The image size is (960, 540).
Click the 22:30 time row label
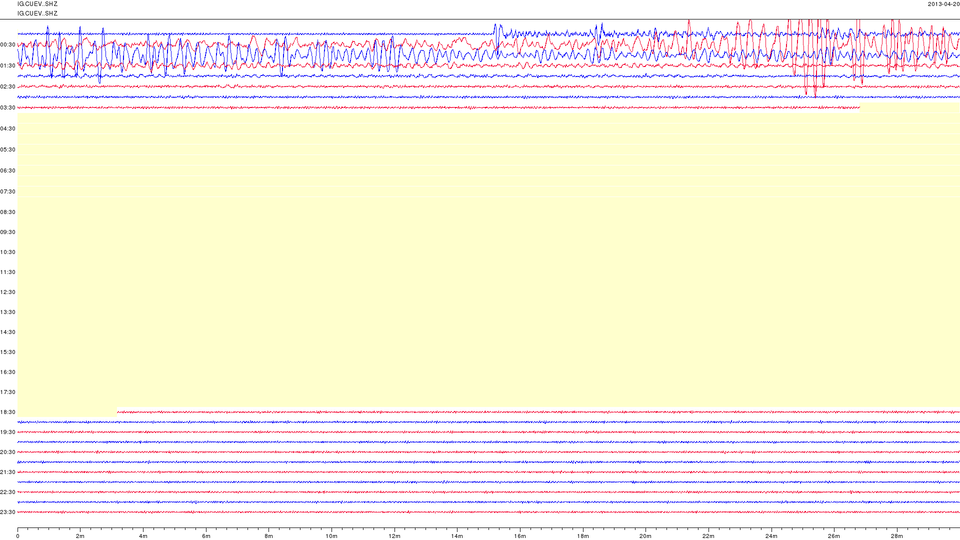click(x=8, y=492)
